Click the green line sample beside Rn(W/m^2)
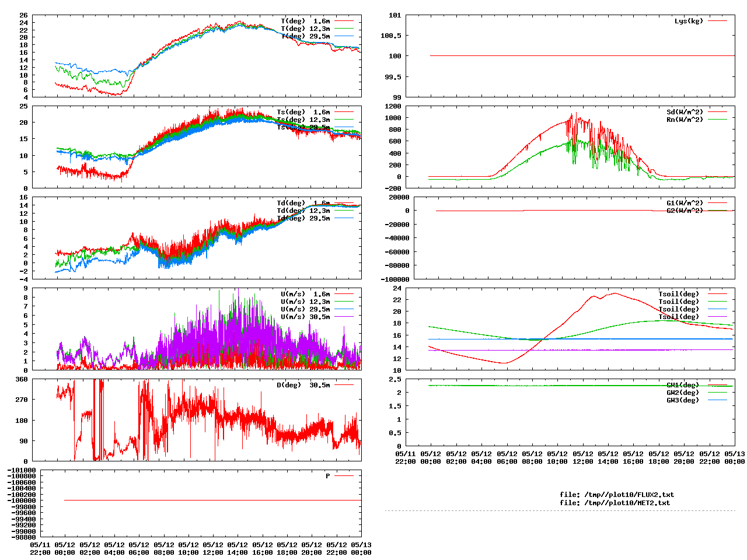This screenshot has height=560, width=747. click(x=718, y=120)
